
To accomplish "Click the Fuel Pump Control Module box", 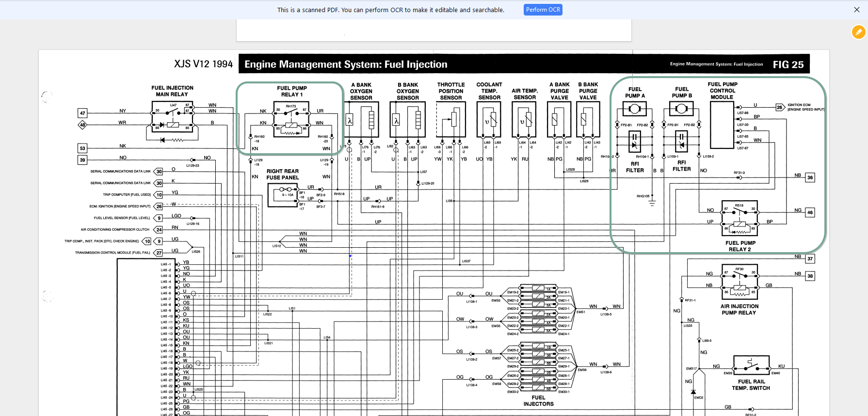I will 722,125.
